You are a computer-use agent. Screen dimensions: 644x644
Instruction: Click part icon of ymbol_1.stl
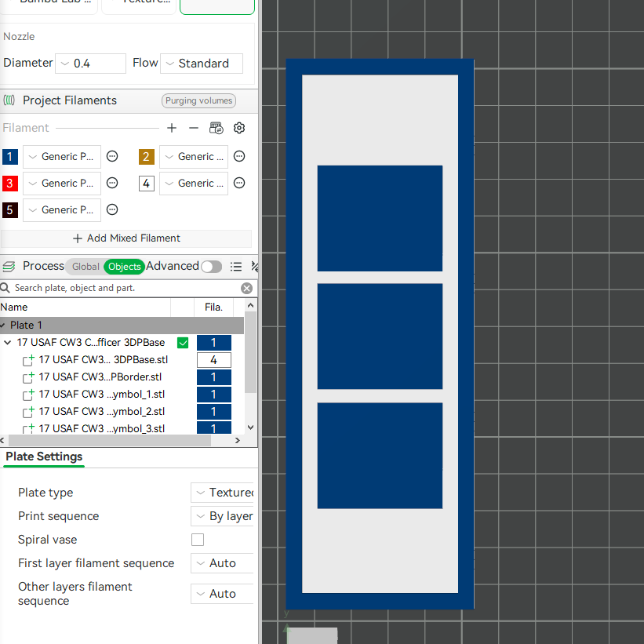pyautogui.click(x=28, y=395)
